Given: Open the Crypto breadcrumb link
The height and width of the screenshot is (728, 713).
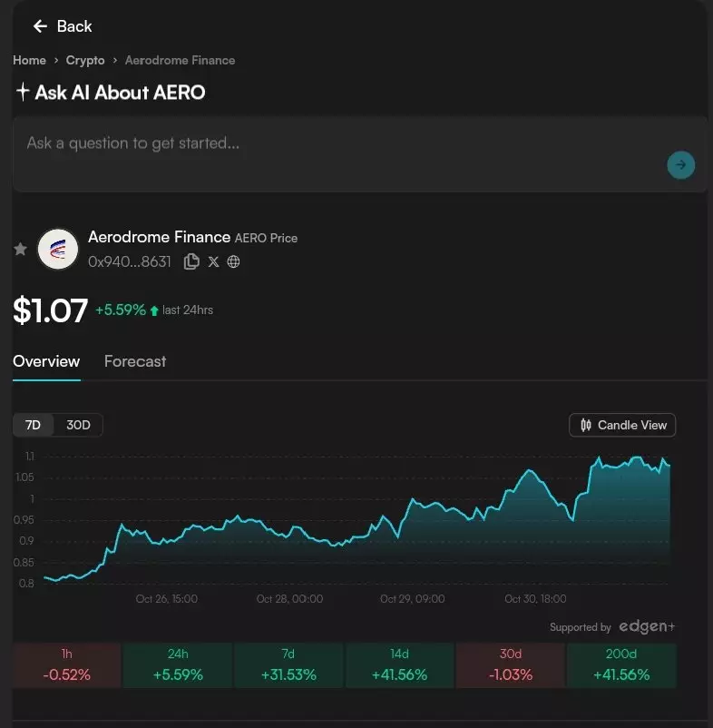Looking at the screenshot, I should coord(85,60).
